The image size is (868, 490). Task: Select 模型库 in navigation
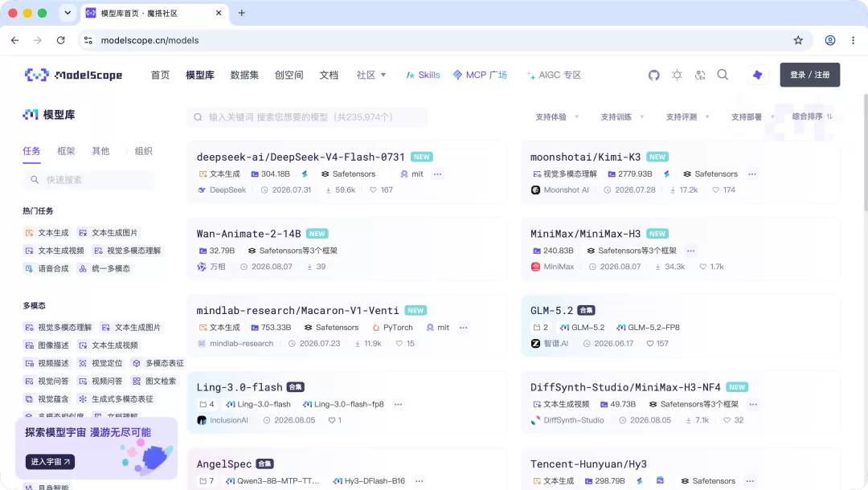click(200, 75)
